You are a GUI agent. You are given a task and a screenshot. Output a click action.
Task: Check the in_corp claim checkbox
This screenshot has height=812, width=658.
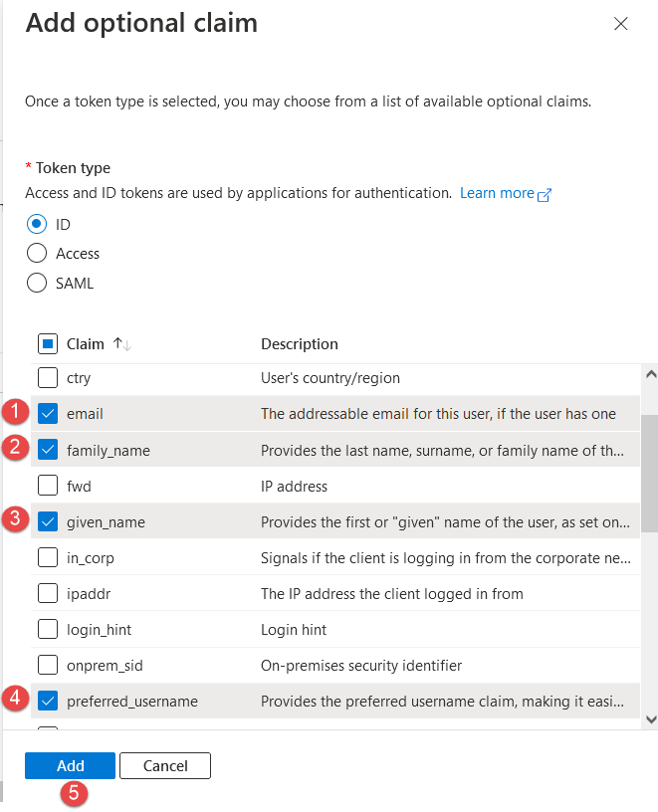point(48,557)
